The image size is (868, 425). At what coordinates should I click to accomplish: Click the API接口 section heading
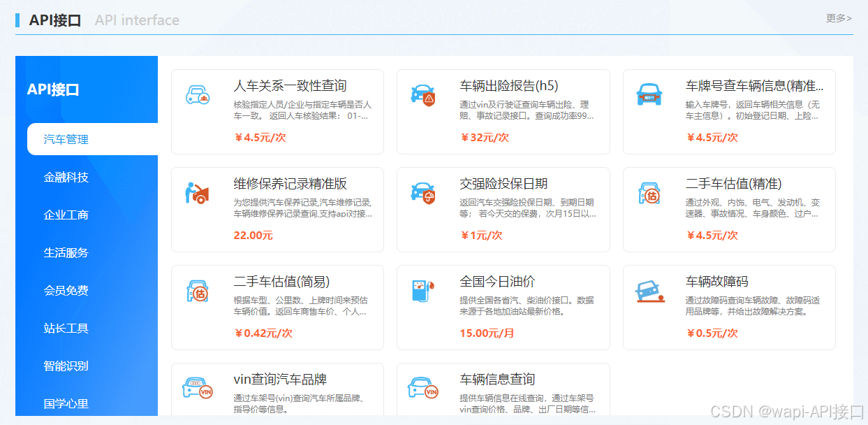[55, 20]
